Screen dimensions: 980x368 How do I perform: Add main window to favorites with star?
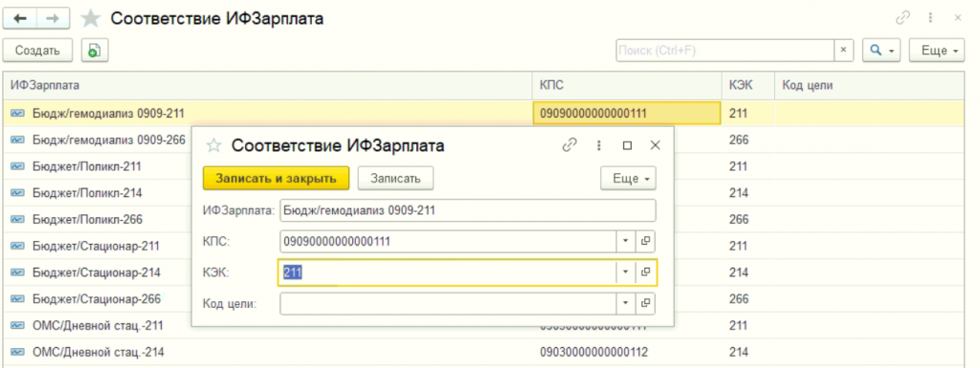[91, 19]
